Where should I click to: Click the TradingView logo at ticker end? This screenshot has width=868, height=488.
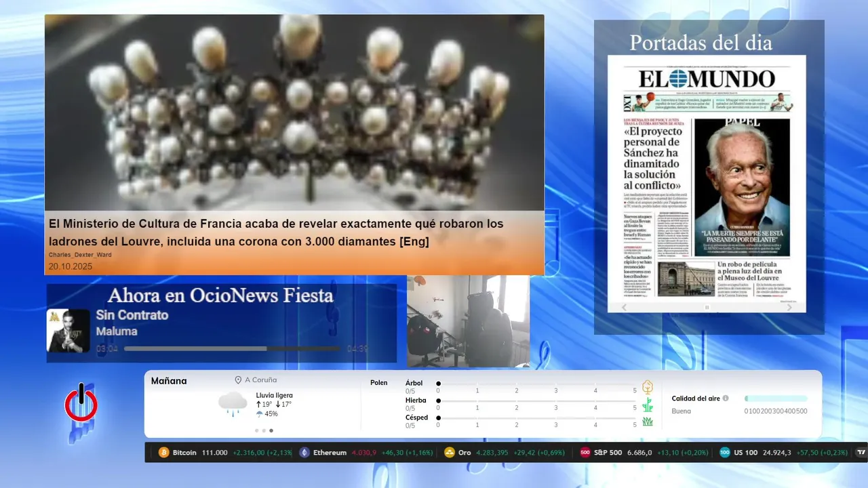point(861,453)
